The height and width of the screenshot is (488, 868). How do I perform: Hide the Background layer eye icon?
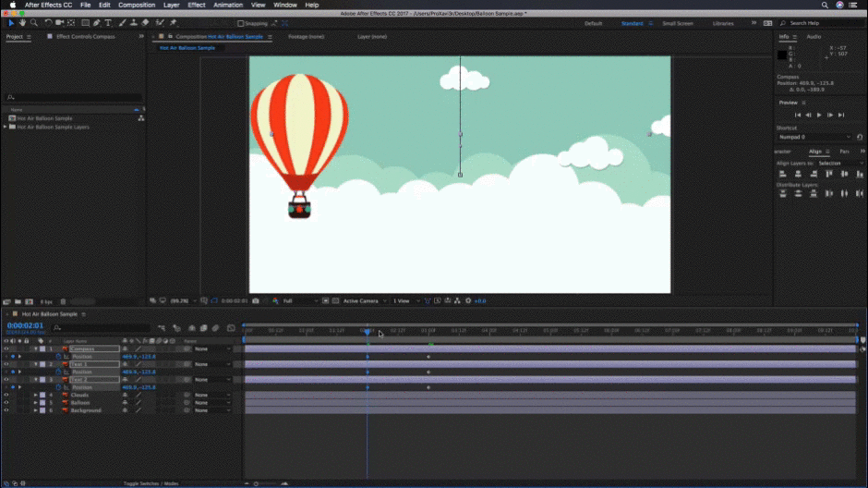(6, 410)
